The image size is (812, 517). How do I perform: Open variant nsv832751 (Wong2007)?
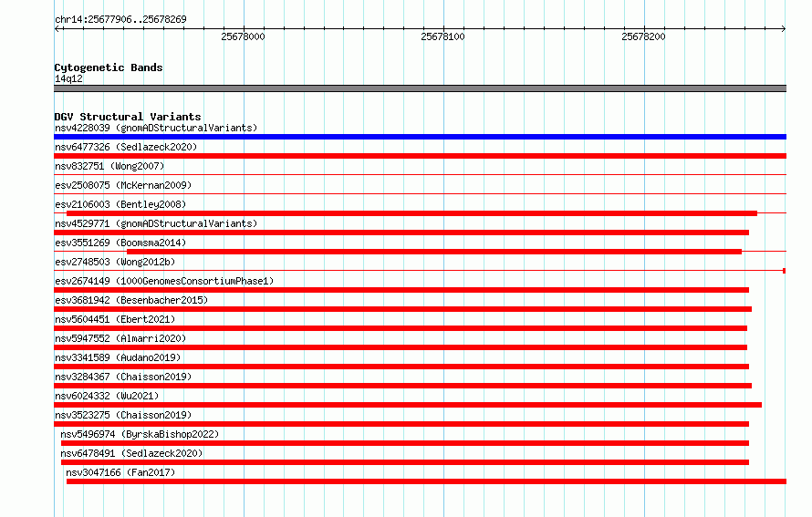tap(109, 166)
